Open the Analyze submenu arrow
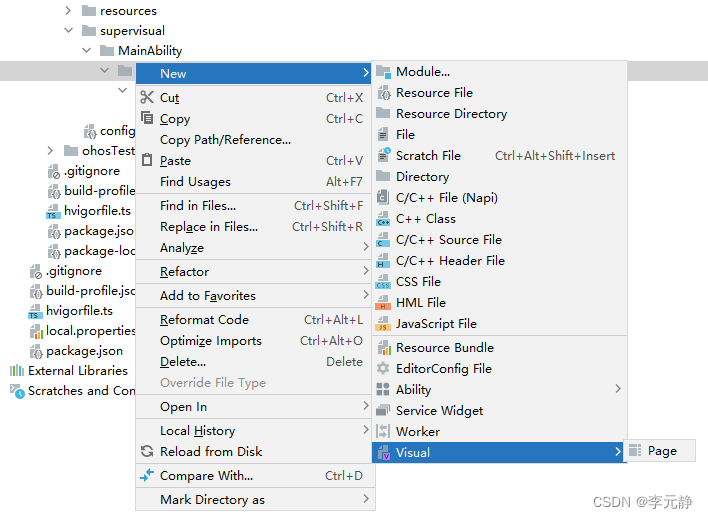Viewport: 708px width, 519px height. (x=366, y=247)
